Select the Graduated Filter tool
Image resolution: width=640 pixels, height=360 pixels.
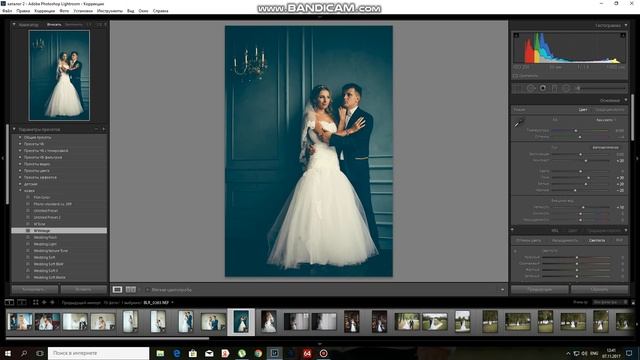pos(554,88)
